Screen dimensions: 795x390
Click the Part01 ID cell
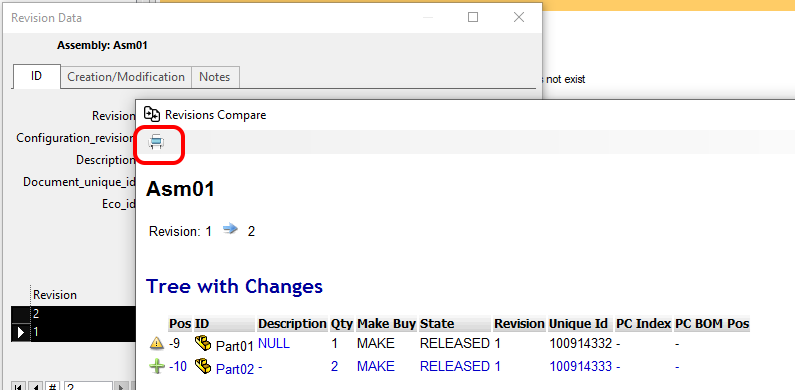(x=234, y=346)
